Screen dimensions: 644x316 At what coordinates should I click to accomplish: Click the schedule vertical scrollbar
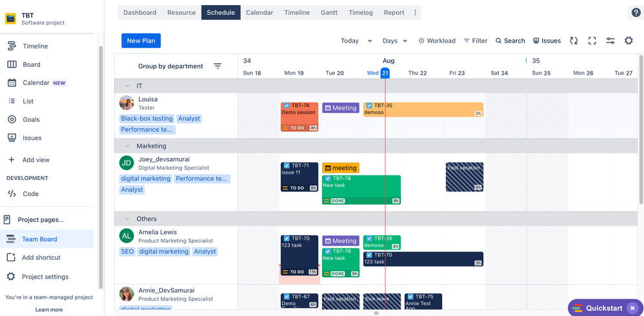click(x=641, y=129)
